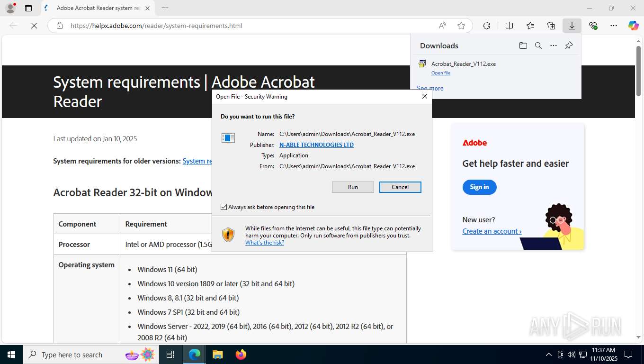Open N-ABLE TECHNOLOGIES LTD publisher link

coord(316,145)
